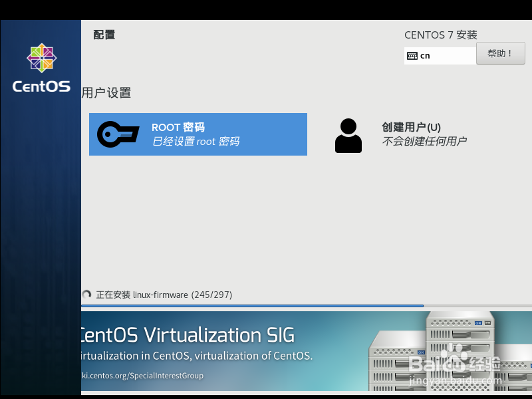Open the input method selector showing cn
This screenshot has width=532, height=399.
[439, 55]
